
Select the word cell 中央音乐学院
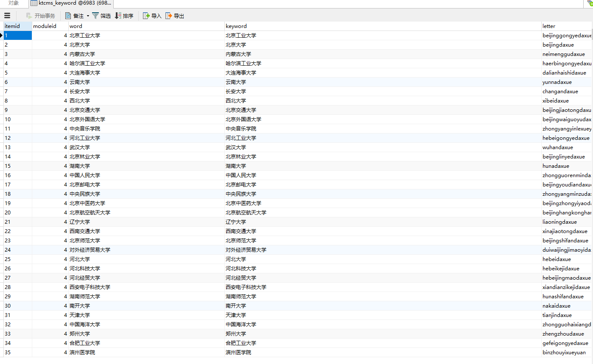pyautogui.click(x=146, y=129)
